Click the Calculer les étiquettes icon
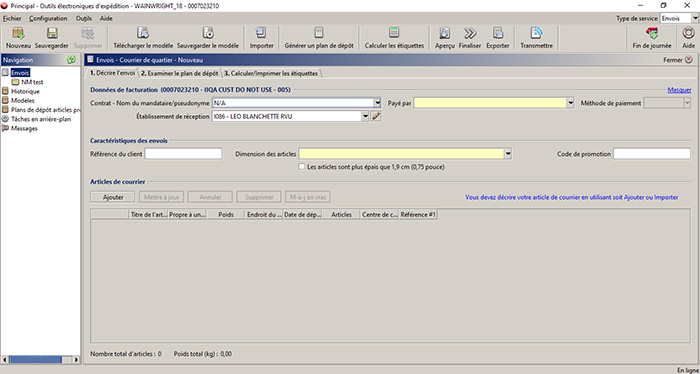This screenshot has width=700, height=374. click(394, 33)
